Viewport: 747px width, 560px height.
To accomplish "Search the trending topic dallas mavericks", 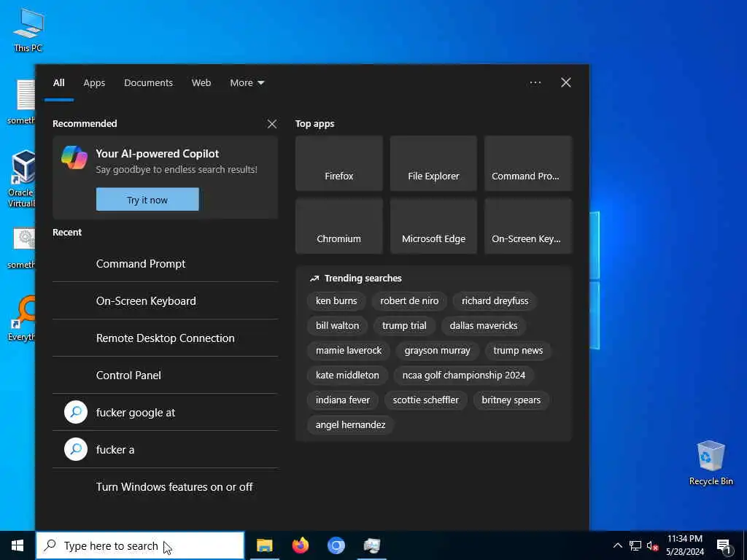I will (x=484, y=326).
